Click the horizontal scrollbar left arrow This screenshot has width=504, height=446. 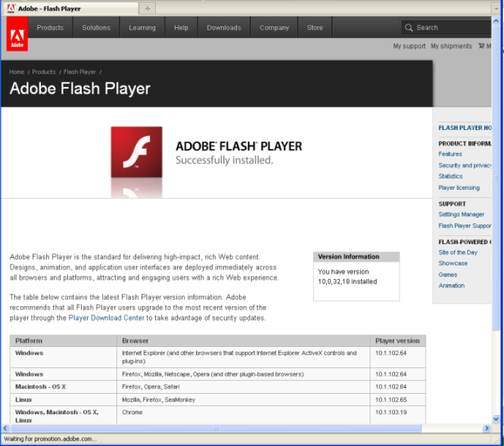coord(5,428)
